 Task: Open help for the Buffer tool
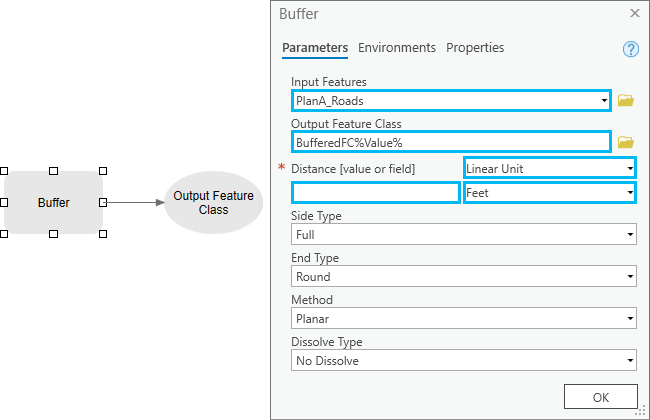(630, 49)
